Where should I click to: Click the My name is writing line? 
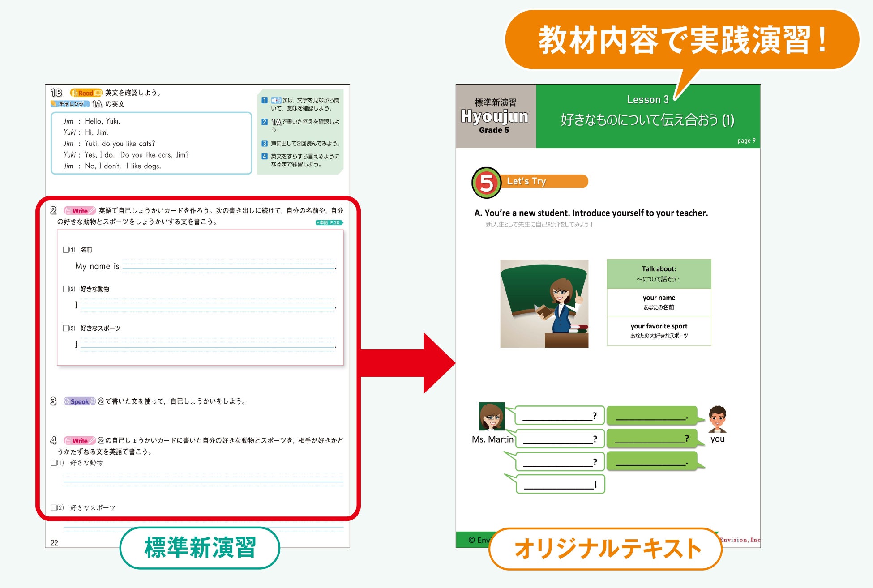228,266
